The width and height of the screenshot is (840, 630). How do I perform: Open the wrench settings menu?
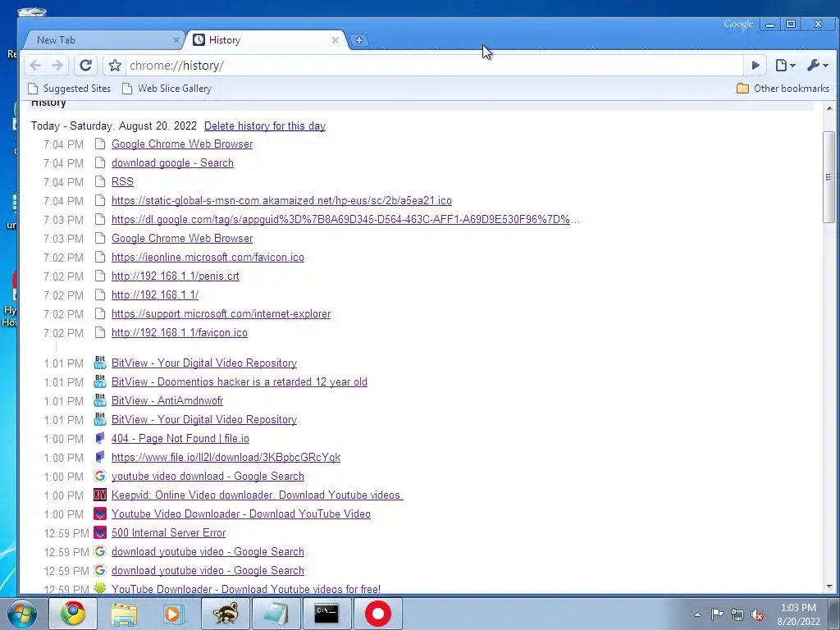tap(818, 66)
